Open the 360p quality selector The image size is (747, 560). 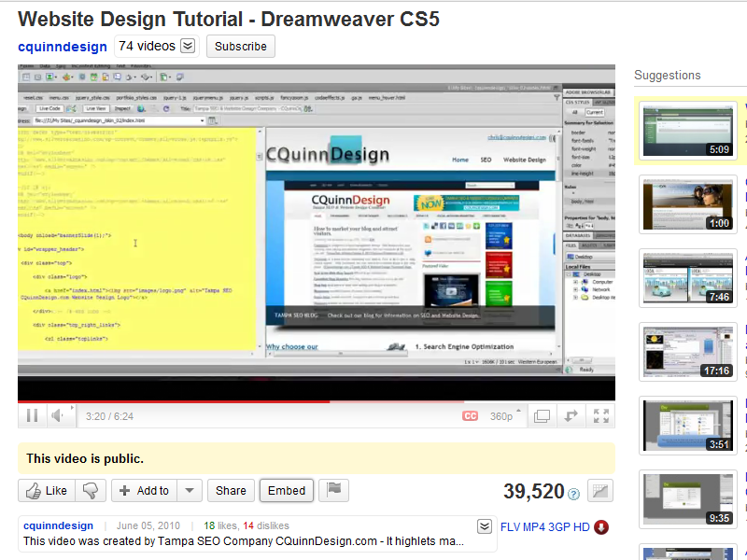(x=502, y=414)
